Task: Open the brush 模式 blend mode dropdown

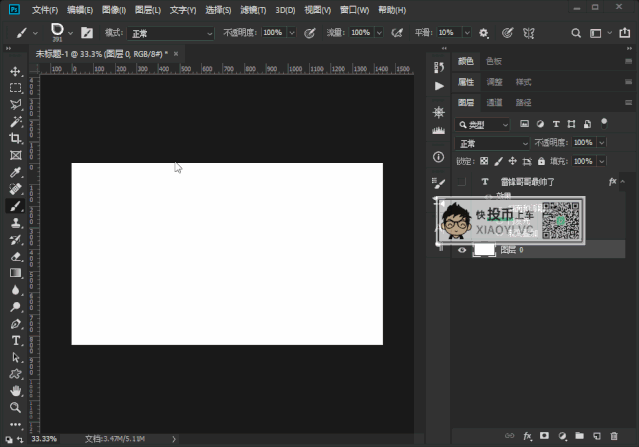Action: (171, 33)
